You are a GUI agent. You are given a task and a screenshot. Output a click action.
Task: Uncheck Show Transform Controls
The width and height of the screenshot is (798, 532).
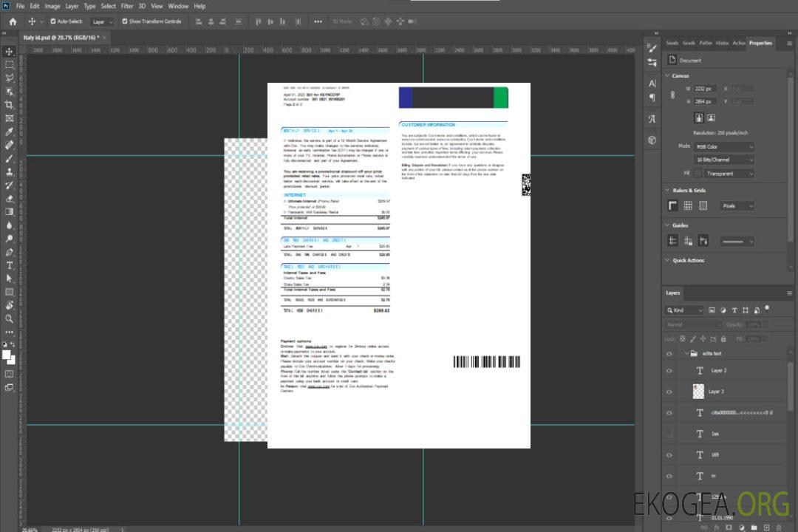(125, 21)
